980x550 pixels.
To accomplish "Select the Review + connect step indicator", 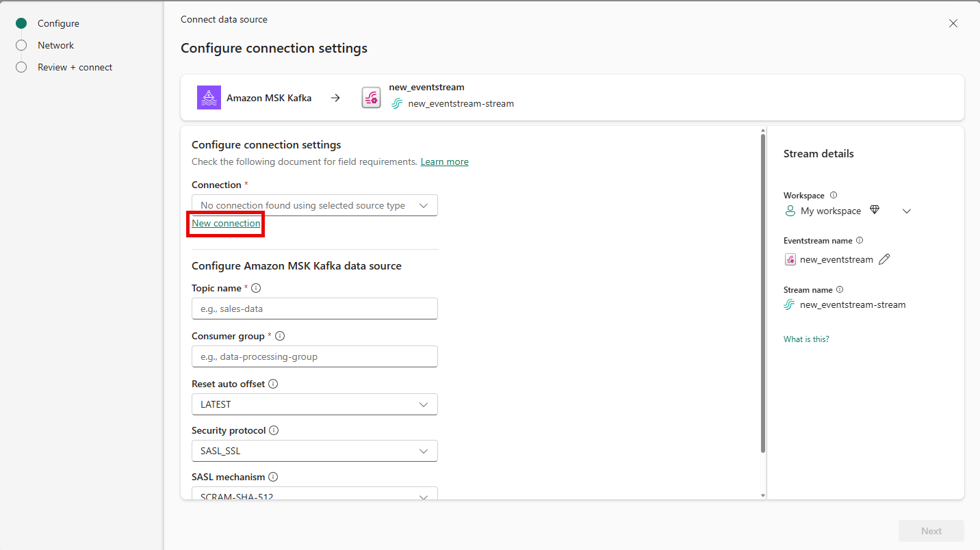I will click(x=21, y=67).
